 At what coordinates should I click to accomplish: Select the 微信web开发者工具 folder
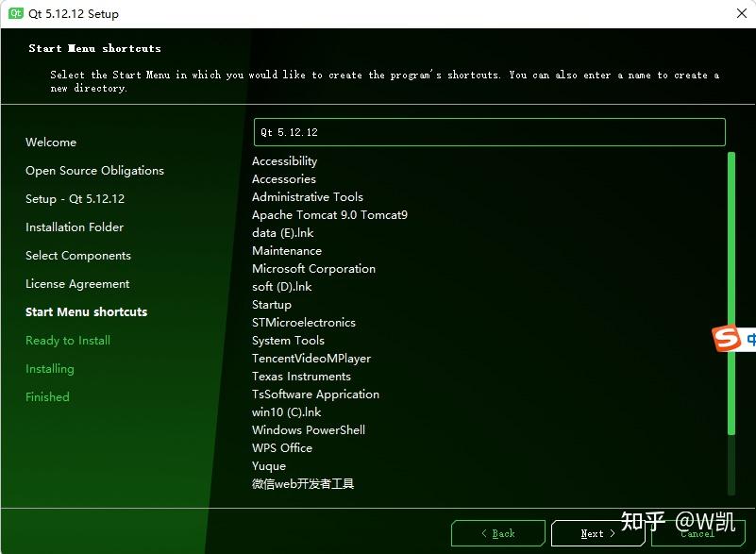click(303, 483)
